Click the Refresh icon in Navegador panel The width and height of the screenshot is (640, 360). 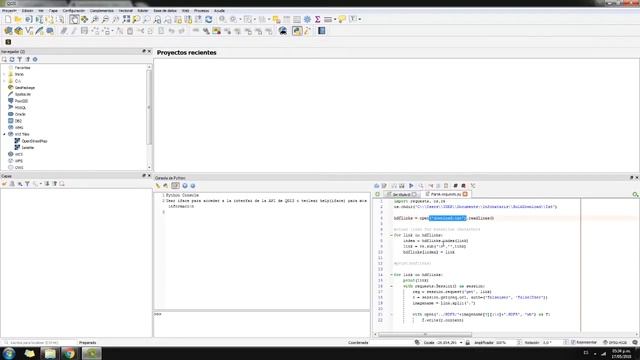(x=12, y=59)
